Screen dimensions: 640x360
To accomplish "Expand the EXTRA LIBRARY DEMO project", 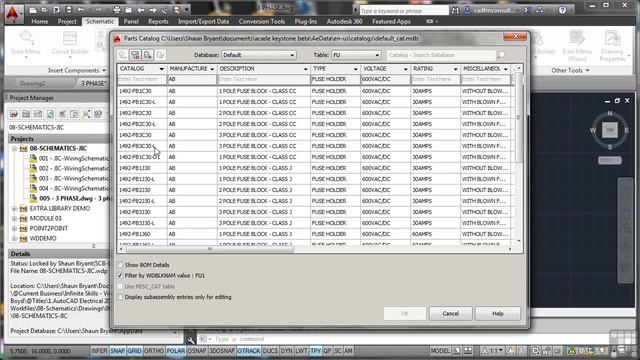I will [x=14, y=209].
